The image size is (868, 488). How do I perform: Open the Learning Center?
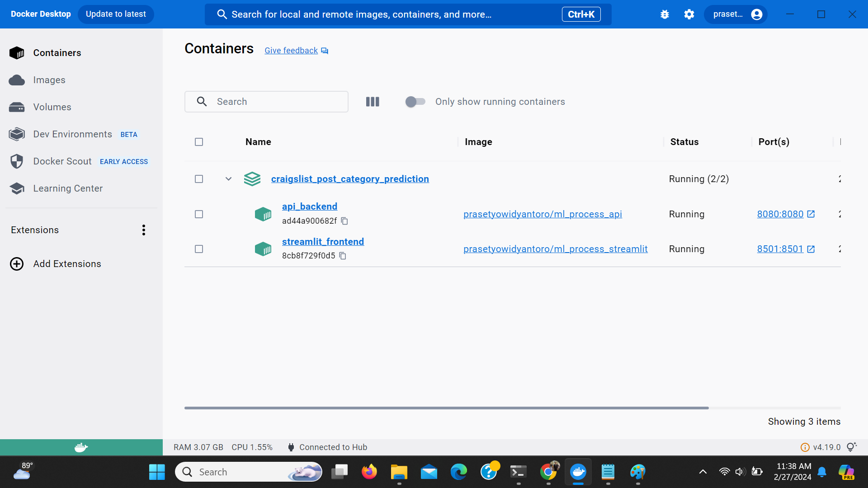(68, 188)
